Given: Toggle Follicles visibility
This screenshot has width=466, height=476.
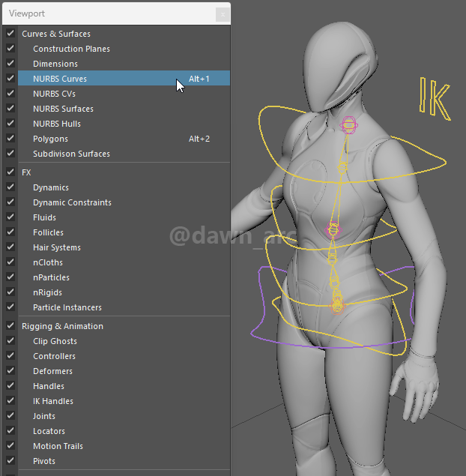Looking at the screenshot, I should pyautogui.click(x=10, y=232).
